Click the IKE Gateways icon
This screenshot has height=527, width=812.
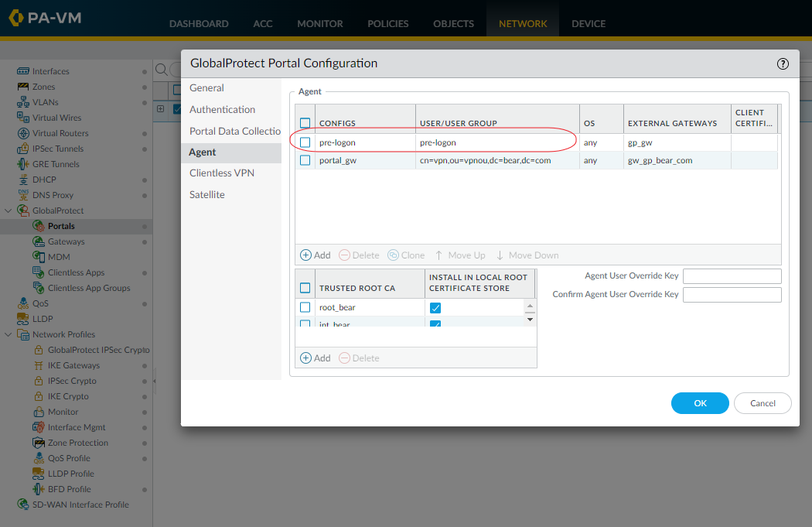click(39, 365)
